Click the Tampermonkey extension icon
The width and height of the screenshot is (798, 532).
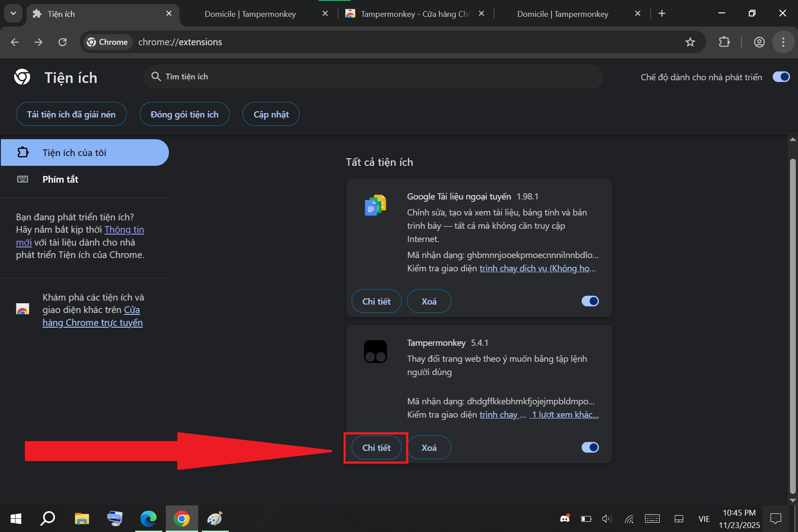pyautogui.click(x=375, y=352)
